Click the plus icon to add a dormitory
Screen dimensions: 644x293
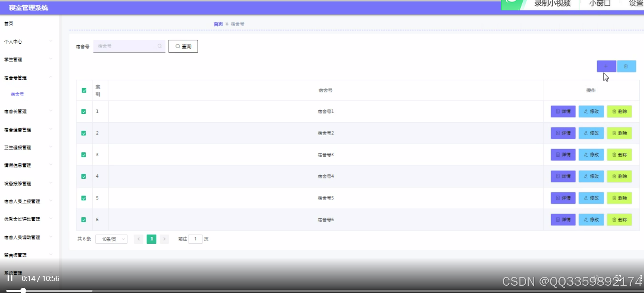pos(606,66)
